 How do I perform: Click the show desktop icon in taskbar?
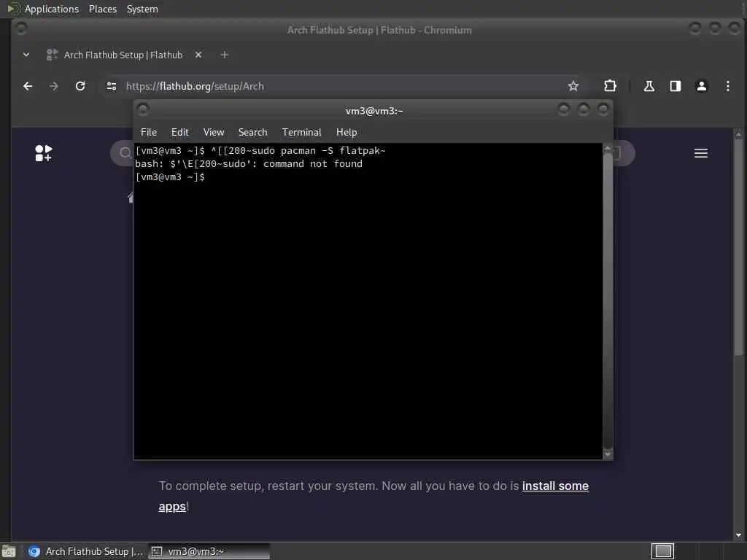point(9,551)
